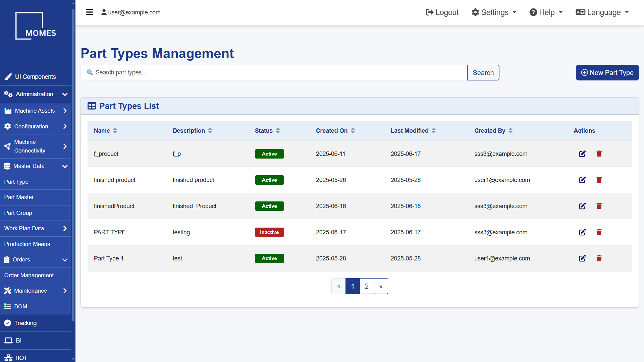
Task: Click the f_product Active badge
Action: pos(269,154)
